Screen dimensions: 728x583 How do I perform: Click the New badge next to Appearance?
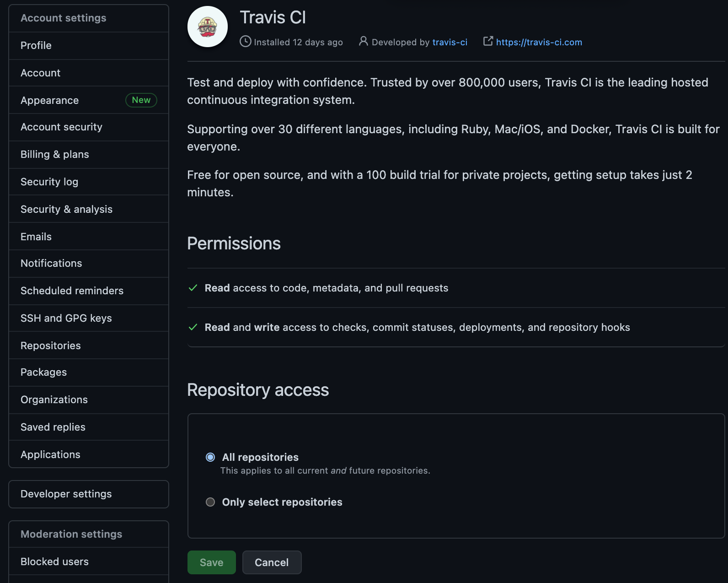tap(141, 100)
